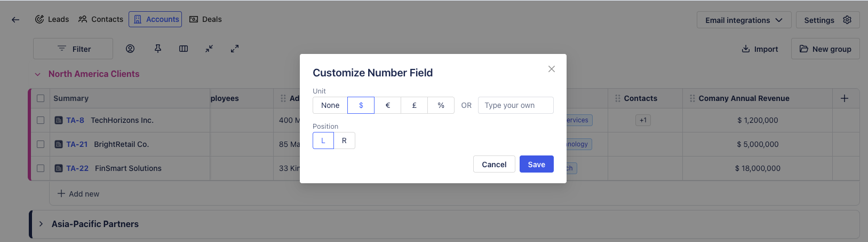Open the Email integrations dropdown
This screenshot has height=242, width=868.
[744, 20]
